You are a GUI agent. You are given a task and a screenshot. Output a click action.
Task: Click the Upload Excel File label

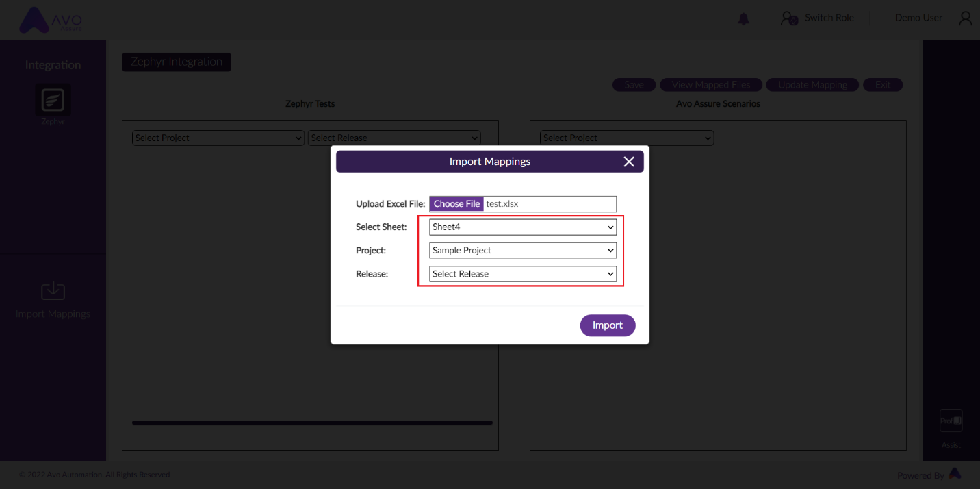click(x=390, y=204)
